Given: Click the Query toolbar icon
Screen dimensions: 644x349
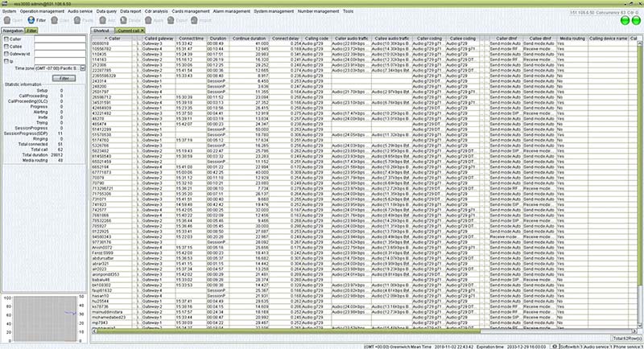Looking at the screenshot, I should click(x=7, y=19).
